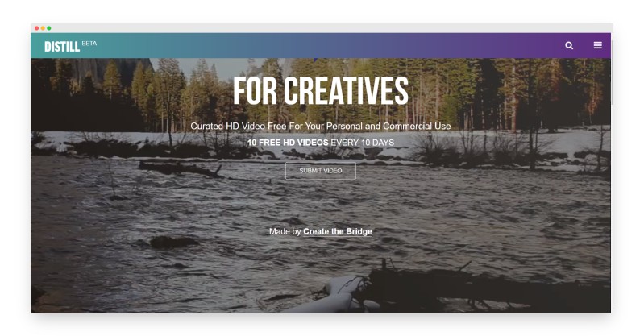Click the Submit Video button
The image size is (644, 336).
320,171
